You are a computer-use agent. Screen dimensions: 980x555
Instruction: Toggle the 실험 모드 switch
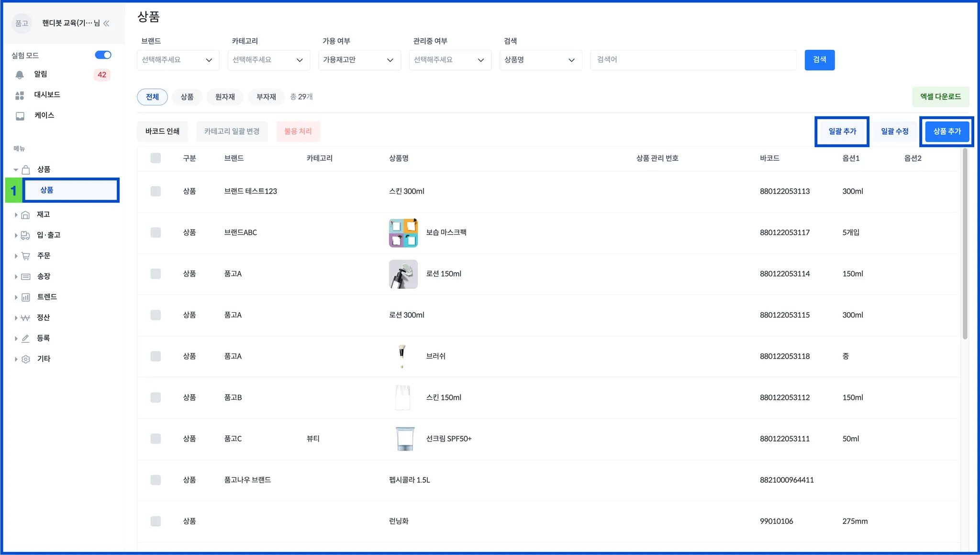pos(103,55)
